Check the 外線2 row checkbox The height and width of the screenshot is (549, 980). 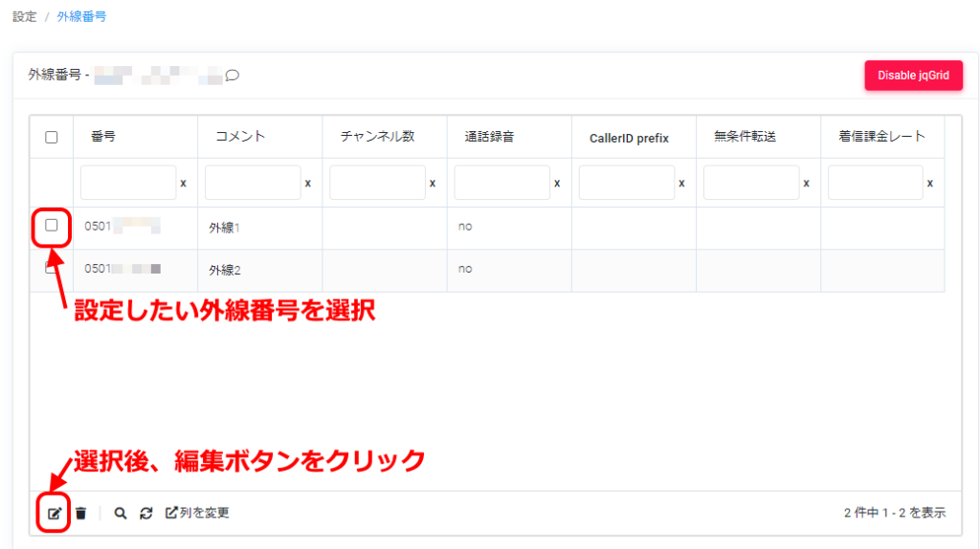tap(52, 269)
